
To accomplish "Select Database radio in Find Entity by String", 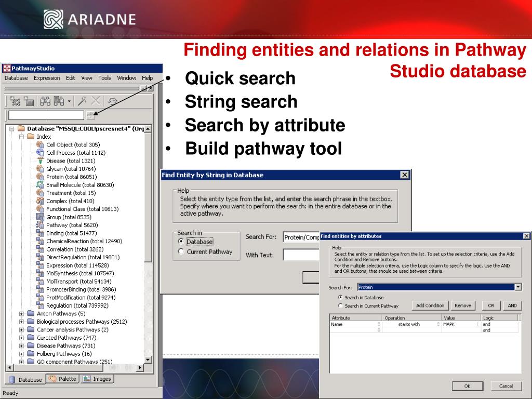I will 181,242.
